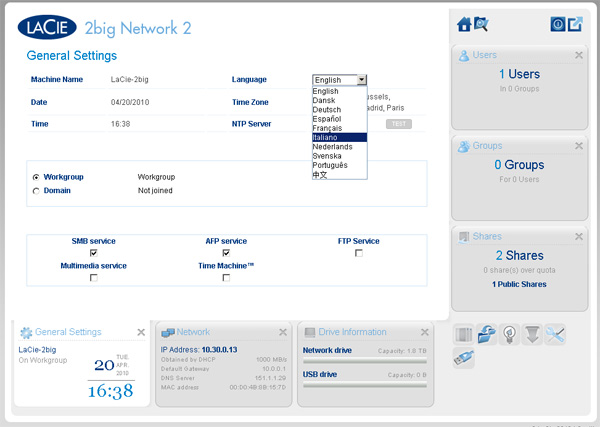Open the 1 Users link

point(519,74)
